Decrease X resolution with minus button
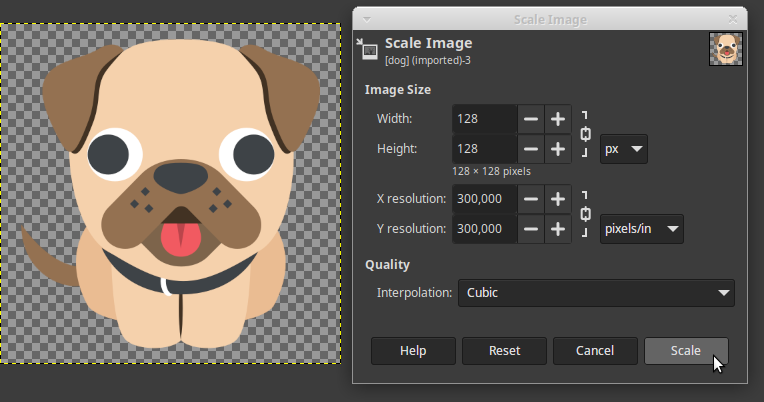Viewport: 764px width, 402px height. (x=531, y=199)
